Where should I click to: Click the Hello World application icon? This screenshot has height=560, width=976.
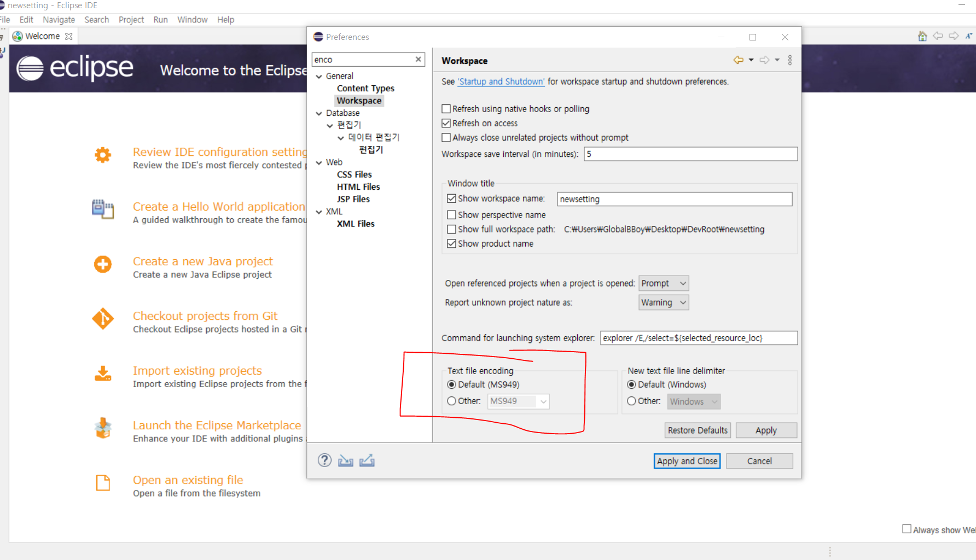click(x=103, y=209)
